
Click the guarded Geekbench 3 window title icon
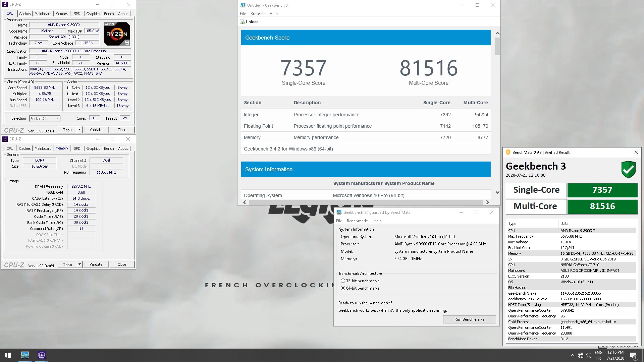(x=339, y=212)
